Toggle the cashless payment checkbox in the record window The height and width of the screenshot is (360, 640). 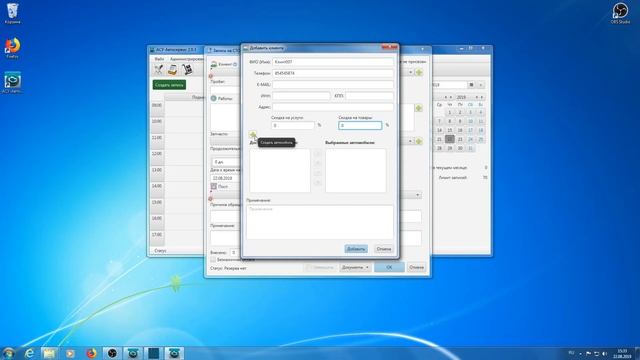(213, 260)
